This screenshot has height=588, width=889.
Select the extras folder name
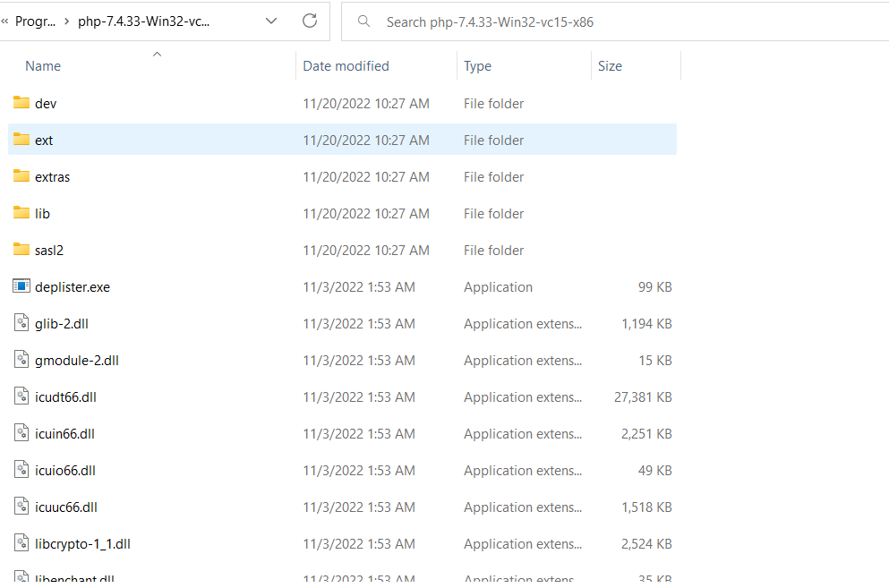tap(52, 177)
